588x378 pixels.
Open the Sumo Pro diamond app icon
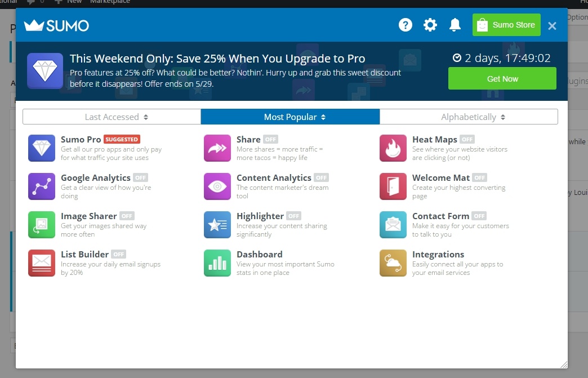(x=42, y=148)
